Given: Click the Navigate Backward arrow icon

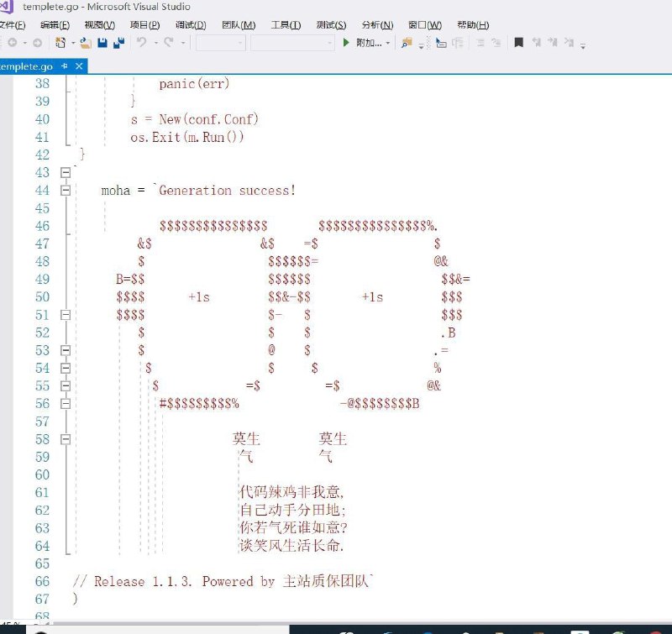Looking at the screenshot, I should (x=14, y=44).
